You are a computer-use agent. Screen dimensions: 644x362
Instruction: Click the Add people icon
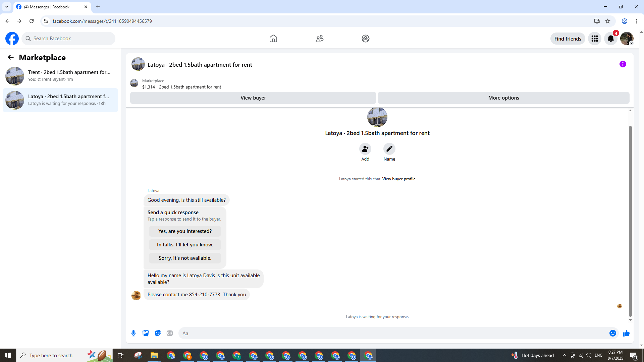click(365, 149)
